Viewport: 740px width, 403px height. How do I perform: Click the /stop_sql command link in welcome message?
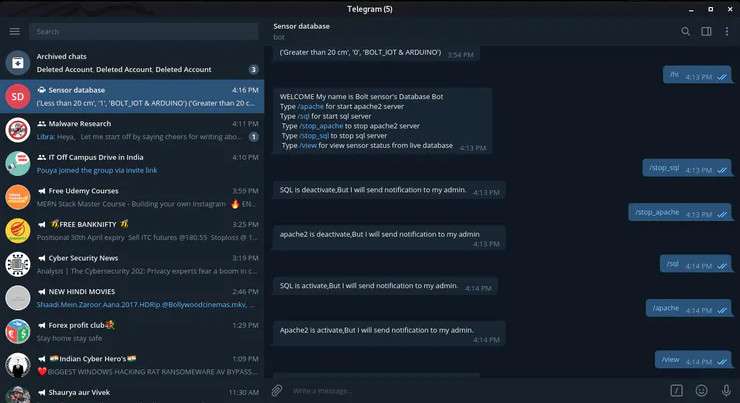[314, 136]
